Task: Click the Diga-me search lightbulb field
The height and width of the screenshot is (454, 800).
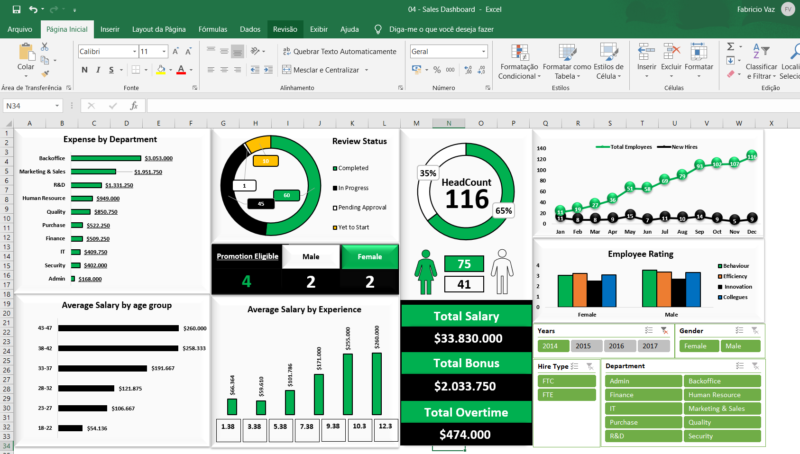Action: click(x=434, y=29)
